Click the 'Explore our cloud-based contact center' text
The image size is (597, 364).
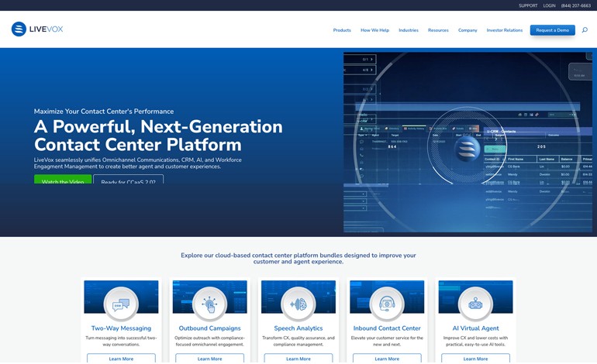(x=298, y=258)
